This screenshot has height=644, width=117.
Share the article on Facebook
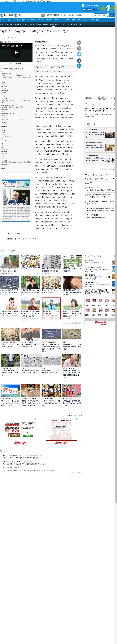(x=79, y=60)
